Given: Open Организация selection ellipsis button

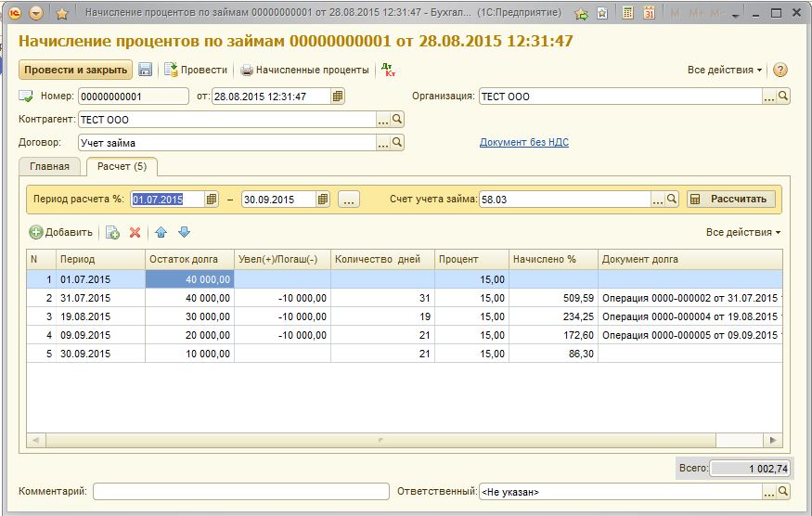Looking at the screenshot, I should point(769,97).
